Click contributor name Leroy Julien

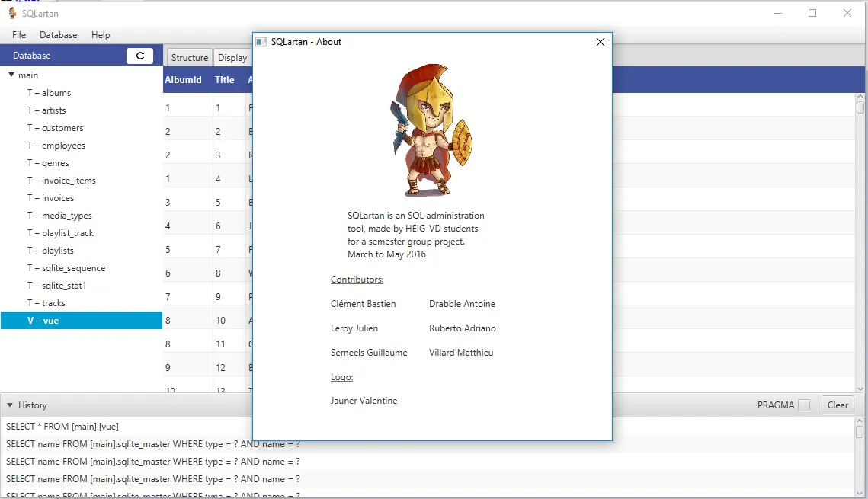coord(354,328)
